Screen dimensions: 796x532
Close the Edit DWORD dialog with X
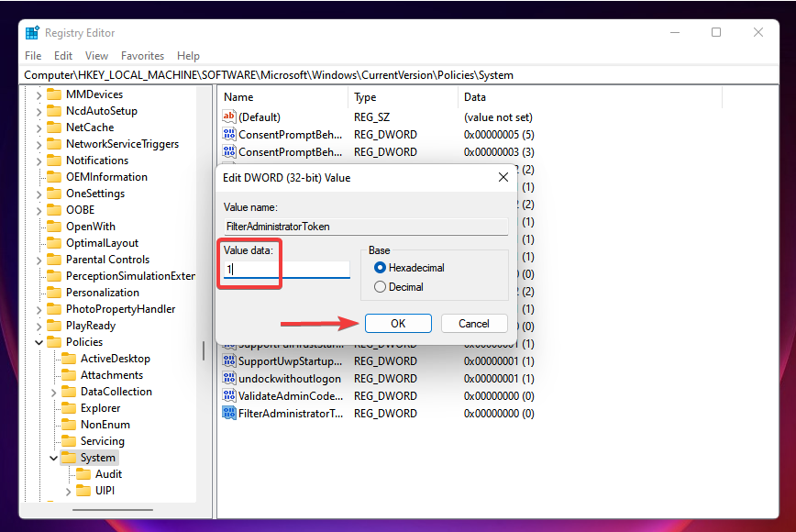(x=503, y=177)
